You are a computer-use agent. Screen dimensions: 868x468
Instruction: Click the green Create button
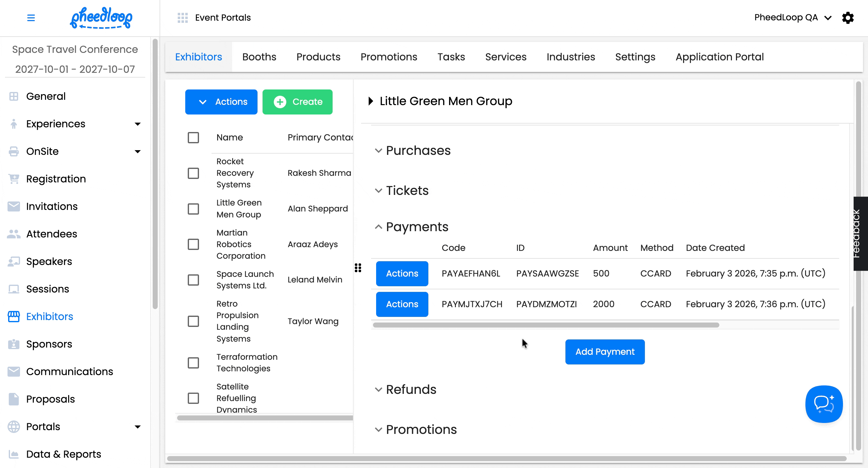pos(297,102)
